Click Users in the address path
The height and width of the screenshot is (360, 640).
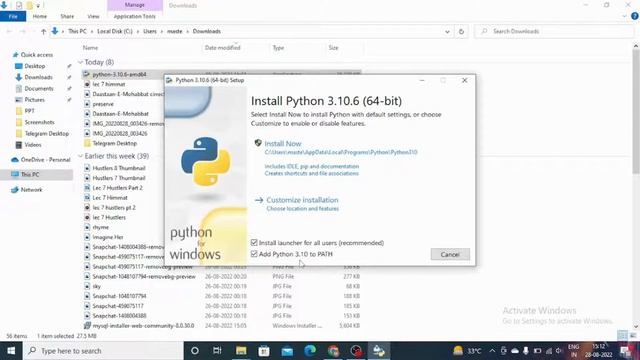click(x=150, y=31)
